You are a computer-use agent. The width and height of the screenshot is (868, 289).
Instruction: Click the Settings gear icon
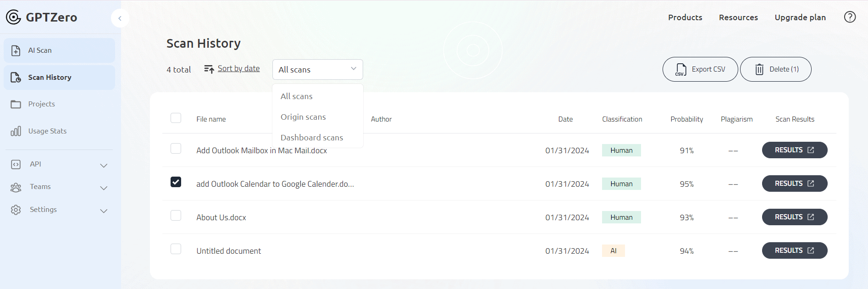tap(16, 210)
